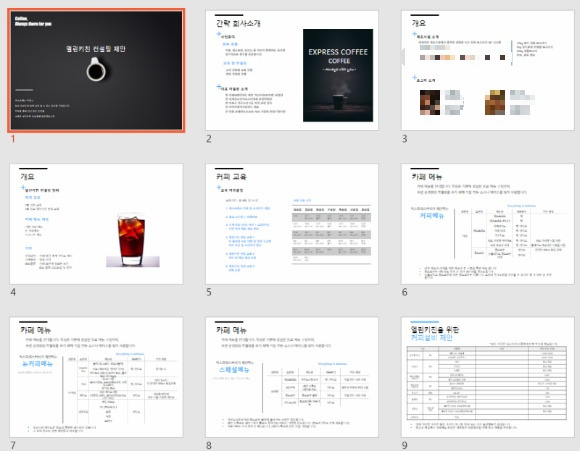Select slide 2 titled 간략 회사소개

[292, 70]
